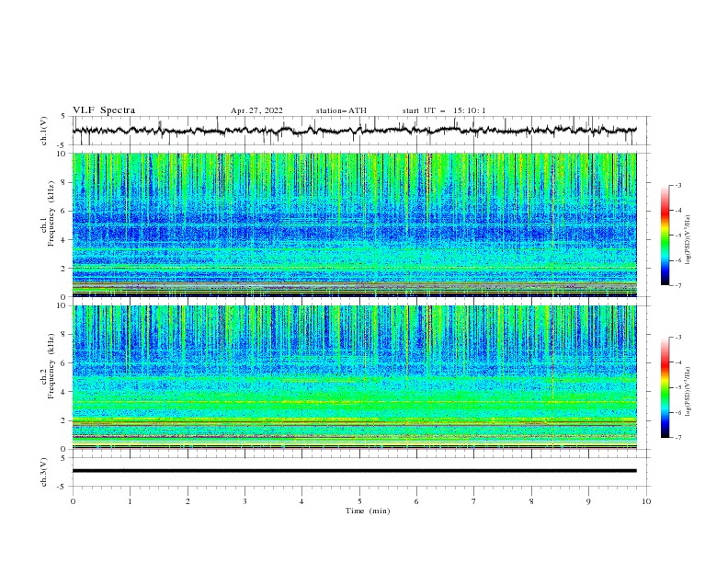Click the ch.1 color scale bar
Viewport: 728px width, 563px height.
[x=665, y=236]
